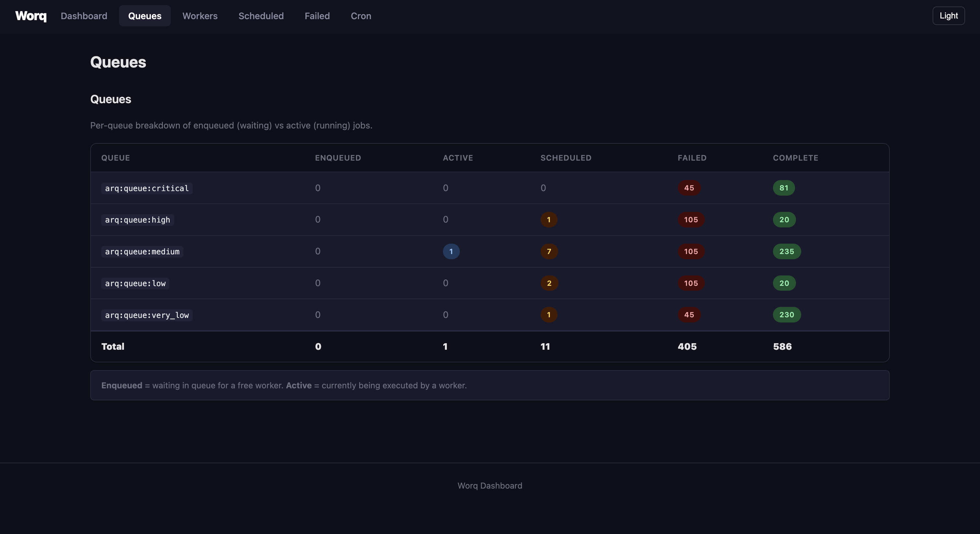The height and width of the screenshot is (534, 980).
Task: Open the Dashboard tab
Action: 84,16
